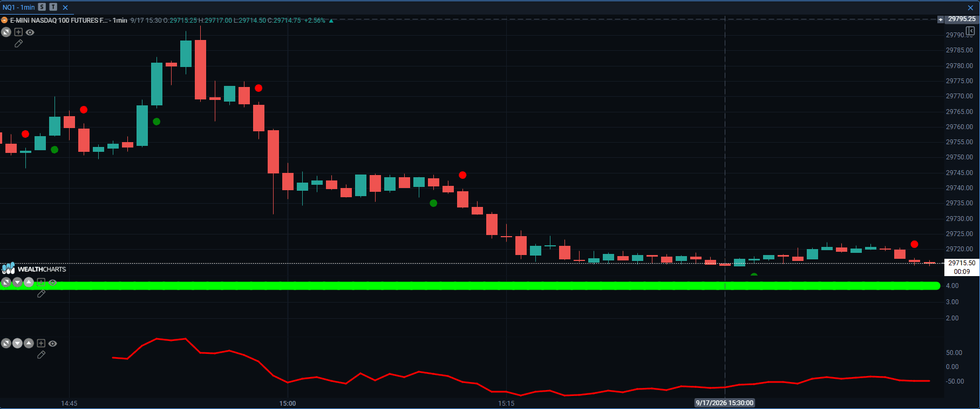This screenshot has height=409, width=980.
Task: Close the NQ1 - 1min tab
Action: (x=65, y=8)
